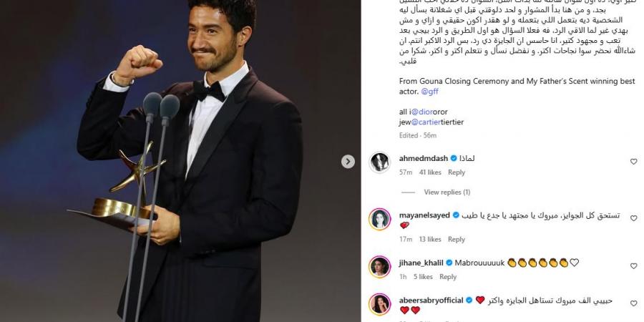Image resolution: width=644 pixels, height=322 pixels.
Task: Select the award ceremony photo
Action: (180, 161)
